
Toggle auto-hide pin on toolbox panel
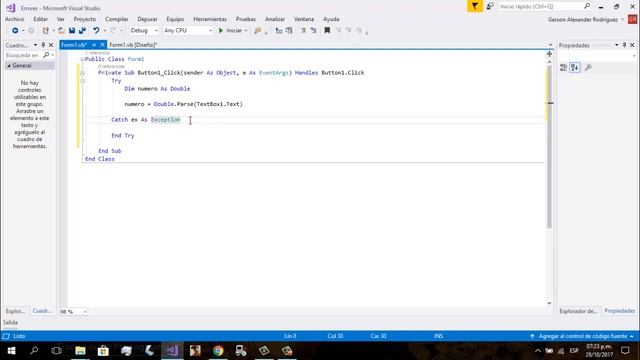tap(43, 45)
